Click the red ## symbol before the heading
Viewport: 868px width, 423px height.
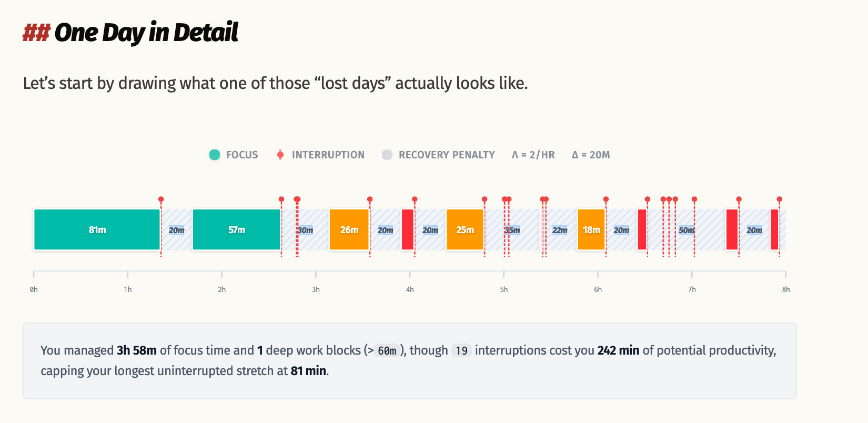pyautogui.click(x=36, y=33)
